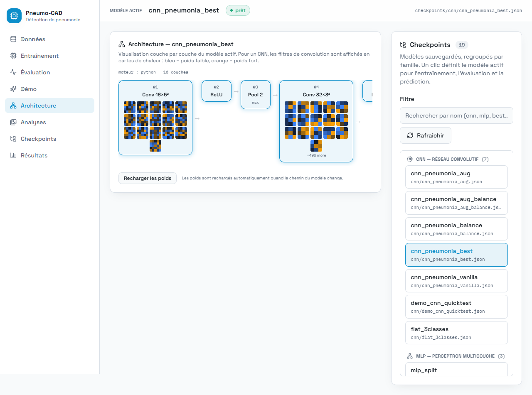532x395 pixels.
Task: Go to the Entraînement page
Action: [x=49, y=56]
